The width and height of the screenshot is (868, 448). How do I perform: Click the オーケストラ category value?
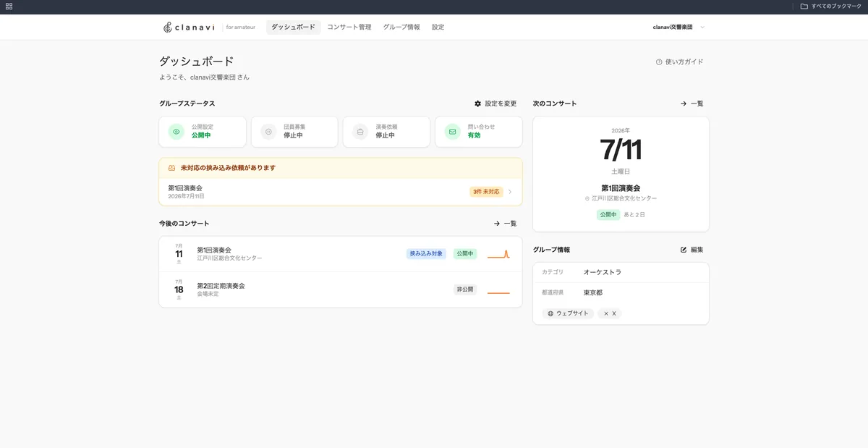point(603,272)
